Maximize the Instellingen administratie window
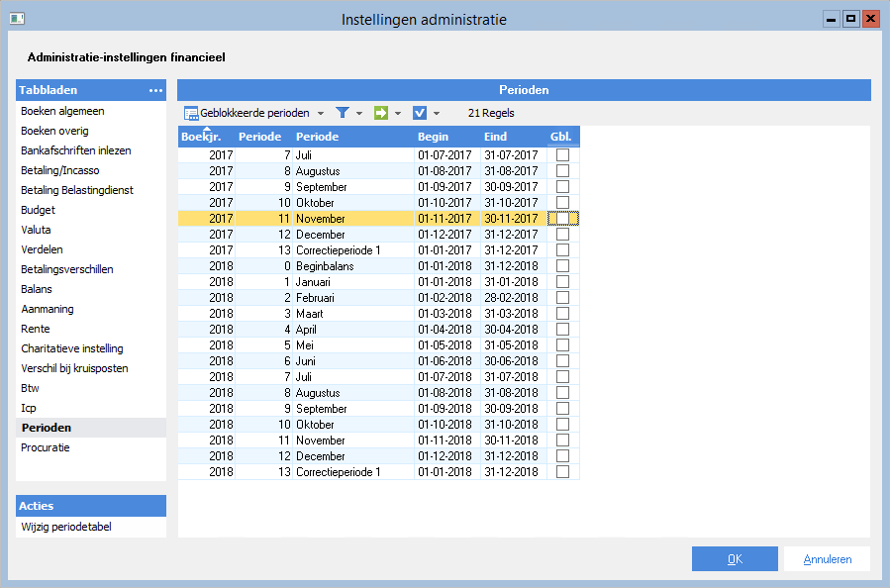890x588 pixels. tap(850, 19)
